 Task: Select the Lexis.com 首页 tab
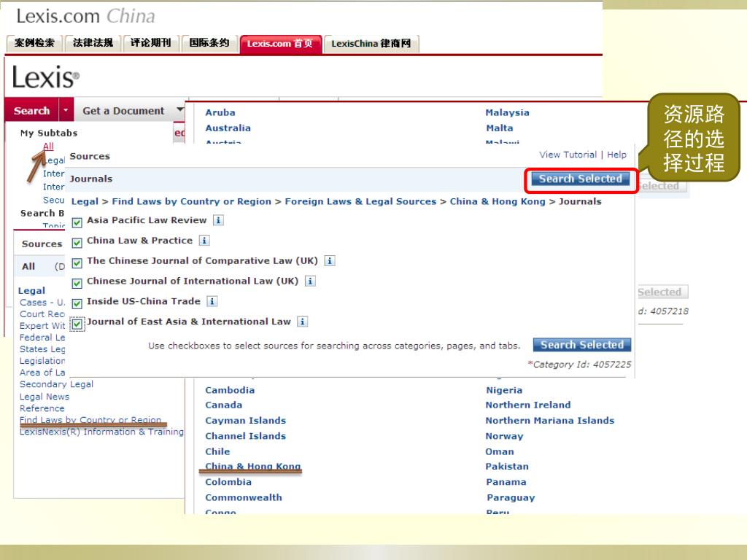pyautogui.click(x=280, y=44)
